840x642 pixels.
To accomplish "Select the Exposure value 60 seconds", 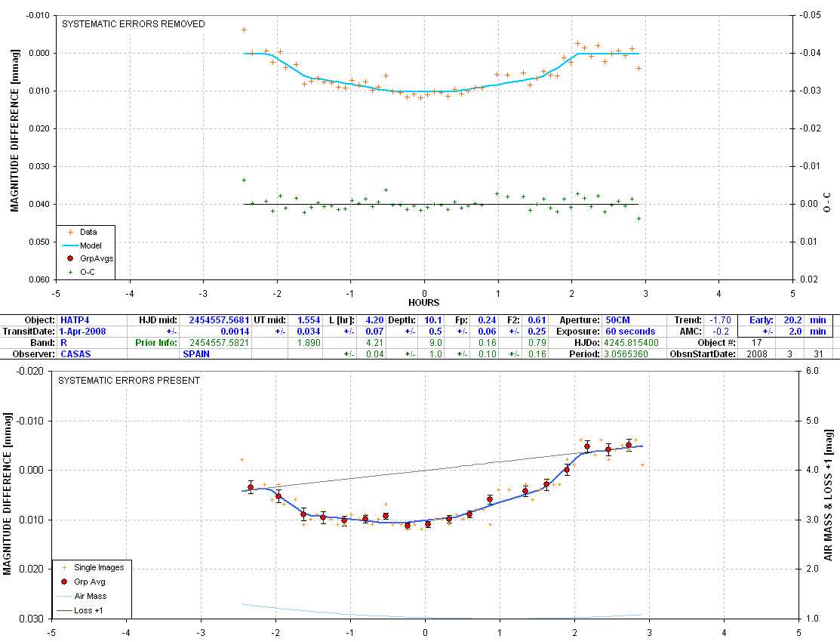I will pyautogui.click(x=630, y=332).
